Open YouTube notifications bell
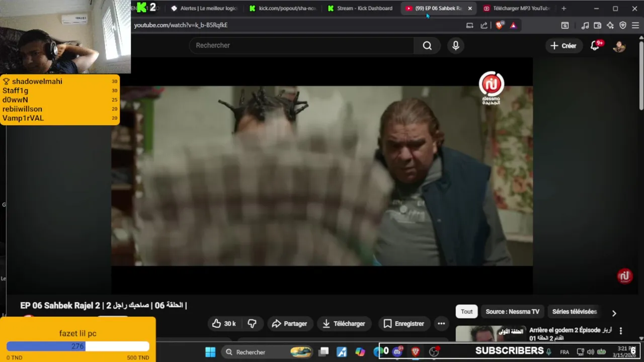 [595, 46]
